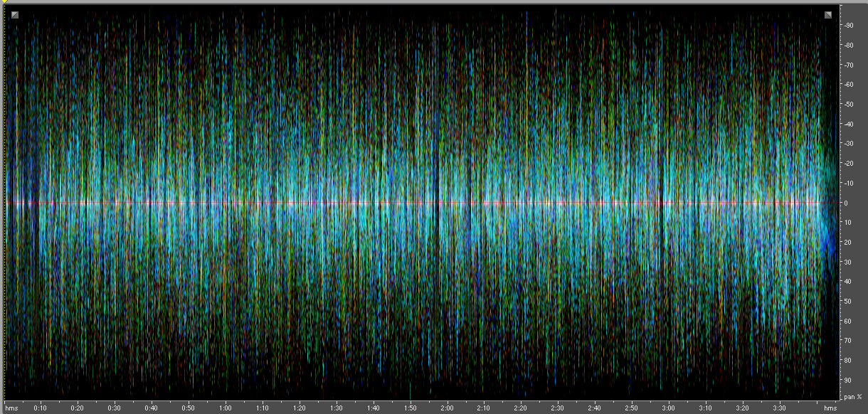Click the positive 10 pan scale label
This screenshot has height=414, width=868.
(x=849, y=223)
